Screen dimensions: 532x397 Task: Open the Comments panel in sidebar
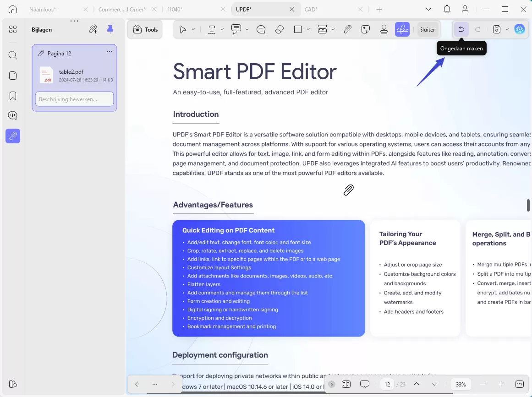click(12, 115)
